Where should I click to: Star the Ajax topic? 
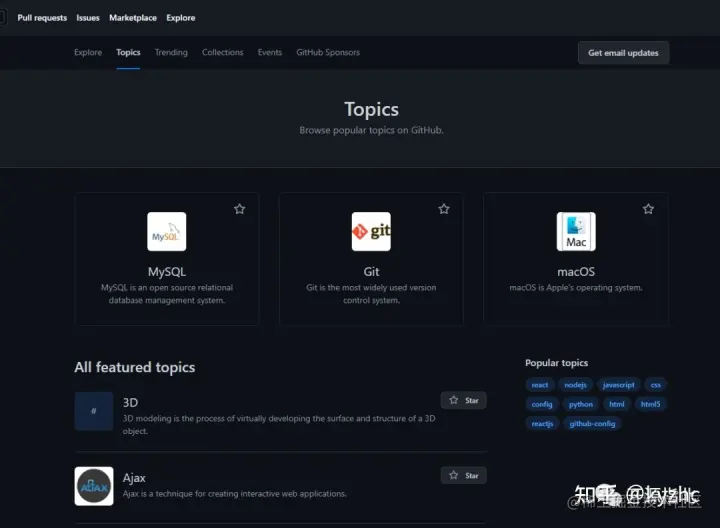pyautogui.click(x=463, y=476)
